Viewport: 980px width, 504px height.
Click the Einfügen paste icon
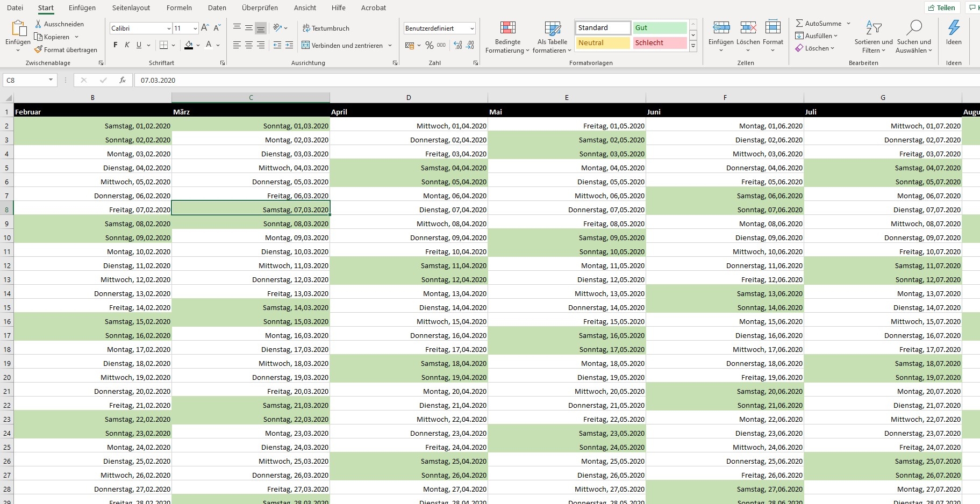(18, 28)
